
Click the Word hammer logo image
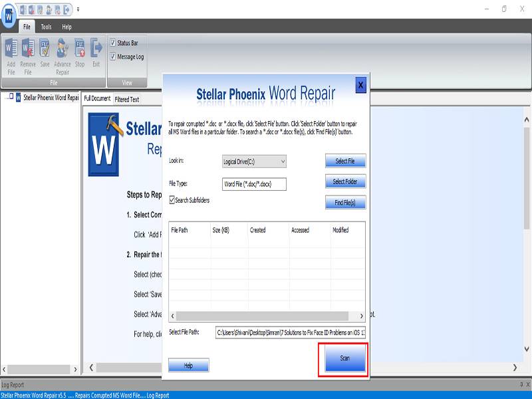coord(106,144)
